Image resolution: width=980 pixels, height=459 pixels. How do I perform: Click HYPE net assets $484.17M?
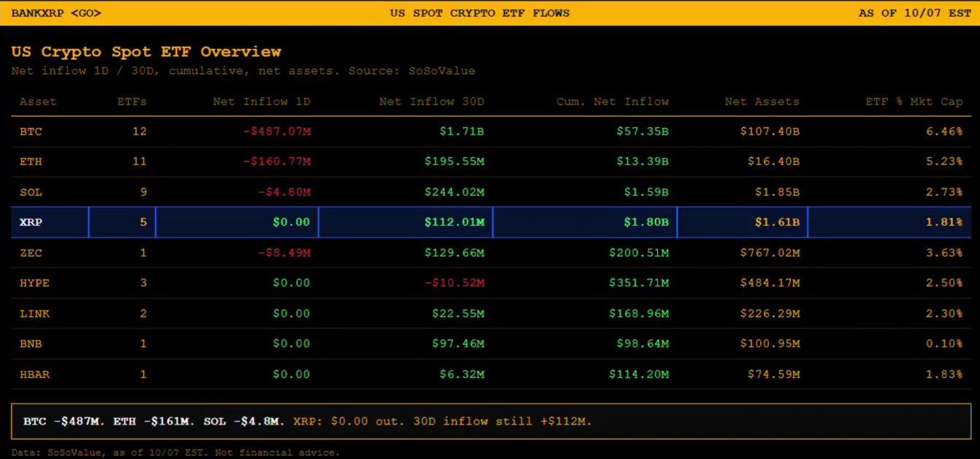pos(769,283)
